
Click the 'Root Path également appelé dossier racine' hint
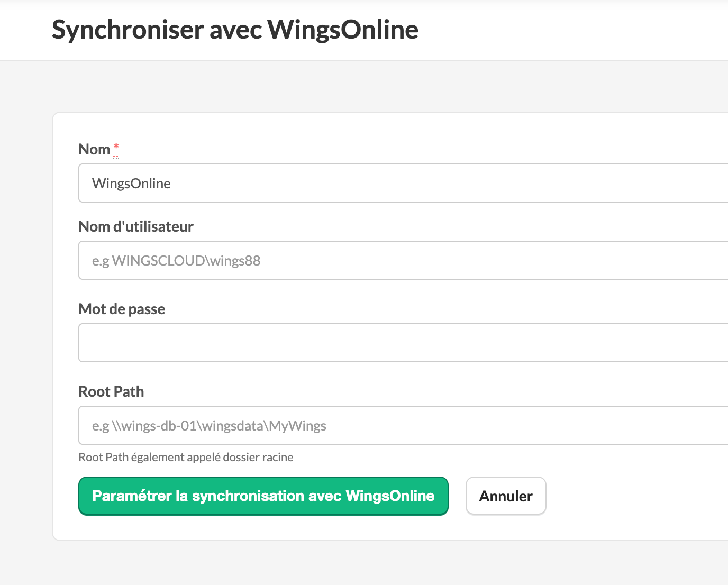186,457
